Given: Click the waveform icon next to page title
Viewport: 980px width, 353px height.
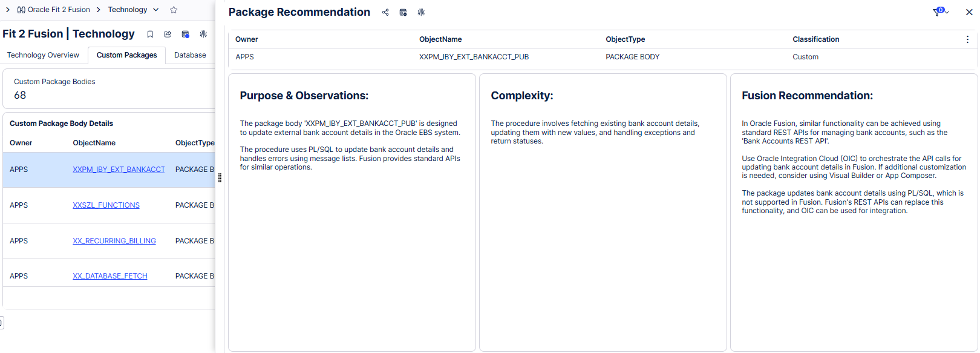Looking at the screenshot, I should (203, 35).
